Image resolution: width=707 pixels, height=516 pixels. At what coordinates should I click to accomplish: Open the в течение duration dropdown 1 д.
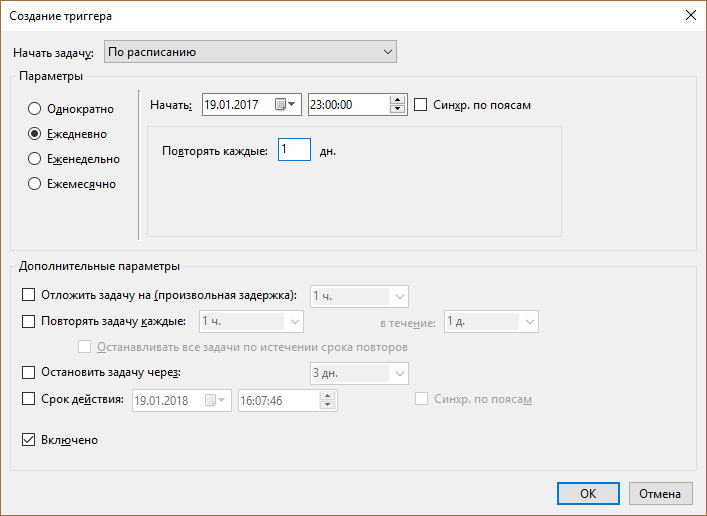(491, 322)
